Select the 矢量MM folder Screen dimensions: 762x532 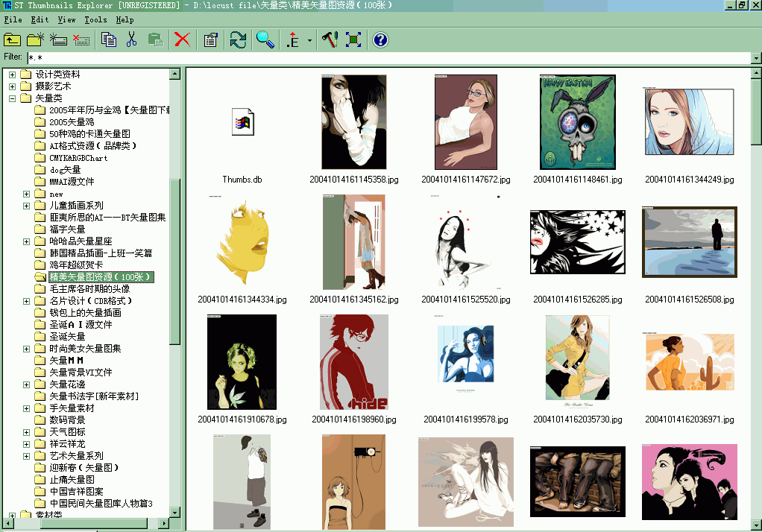pyautogui.click(x=66, y=361)
